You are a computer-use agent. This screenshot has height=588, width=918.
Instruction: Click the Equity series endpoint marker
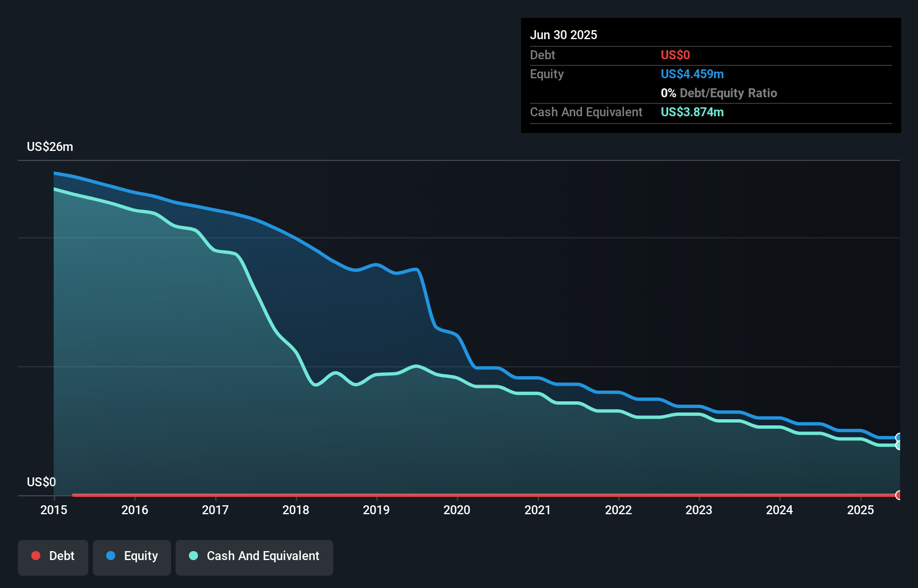coord(898,438)
